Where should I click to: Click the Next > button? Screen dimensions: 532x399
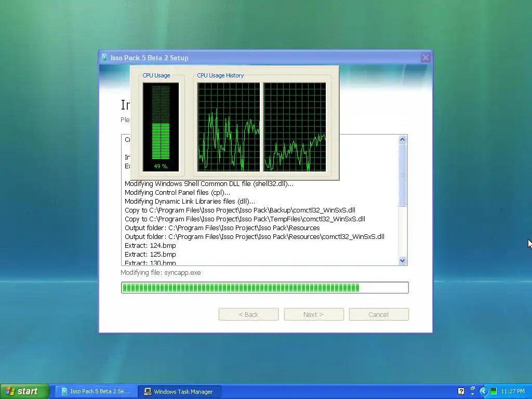(x=313, y=314)
